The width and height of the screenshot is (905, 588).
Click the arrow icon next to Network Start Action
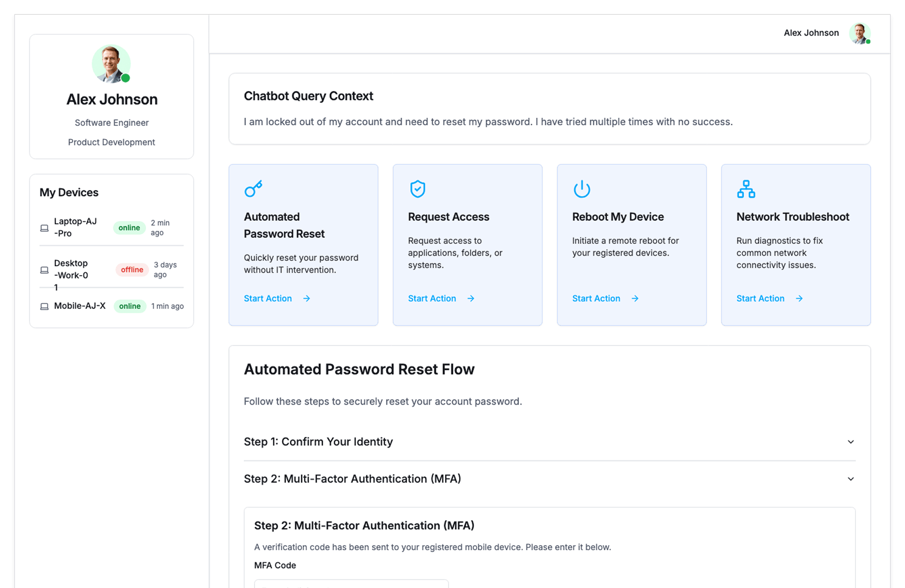(799, 299)
